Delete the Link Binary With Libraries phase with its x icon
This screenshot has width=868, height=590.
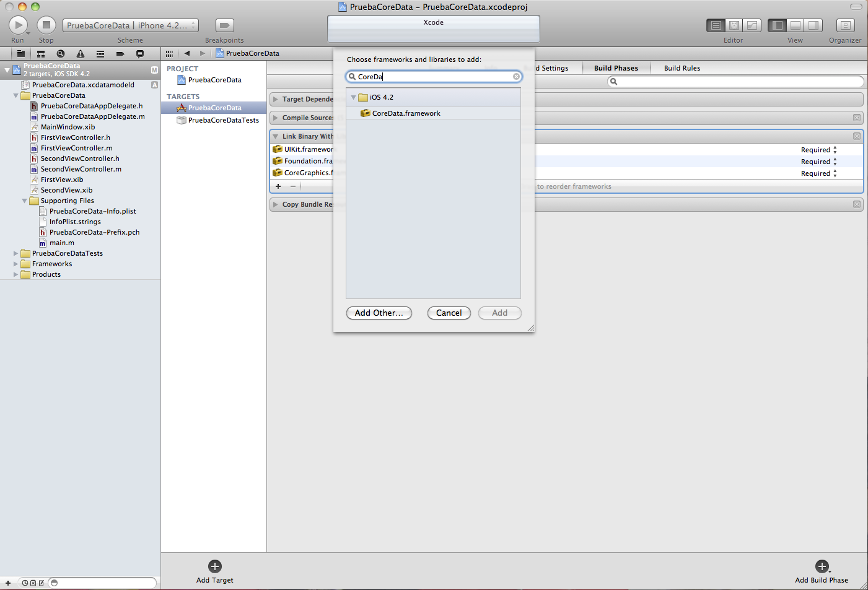[857, 136]
